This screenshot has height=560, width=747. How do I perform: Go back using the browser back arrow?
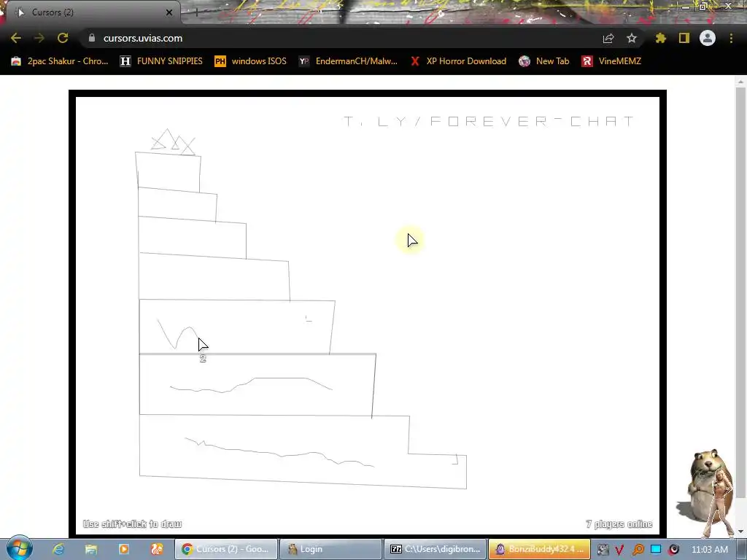coord(16,38)
